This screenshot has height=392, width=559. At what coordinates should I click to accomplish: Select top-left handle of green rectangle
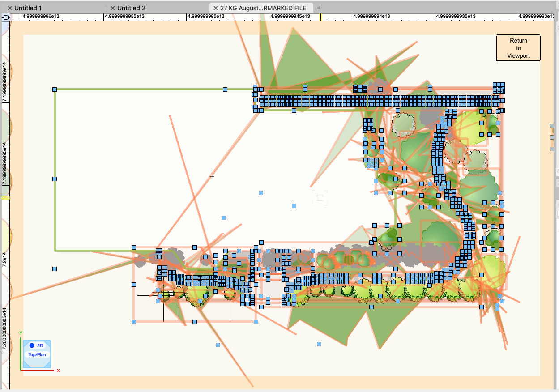pyautogui.click(x=55, y=89)
